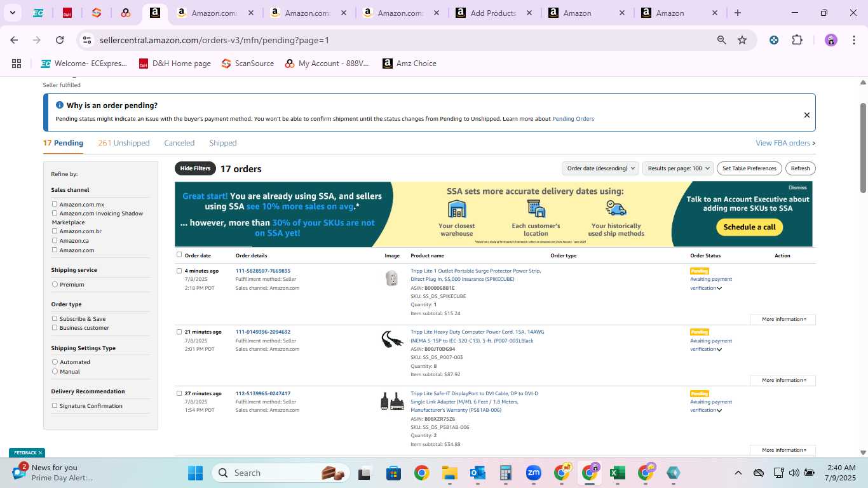The width and height of the screenshot is (868, 488).
Task: Expand status details for SPIKECUBE order
Action: (x=719, y=288)
